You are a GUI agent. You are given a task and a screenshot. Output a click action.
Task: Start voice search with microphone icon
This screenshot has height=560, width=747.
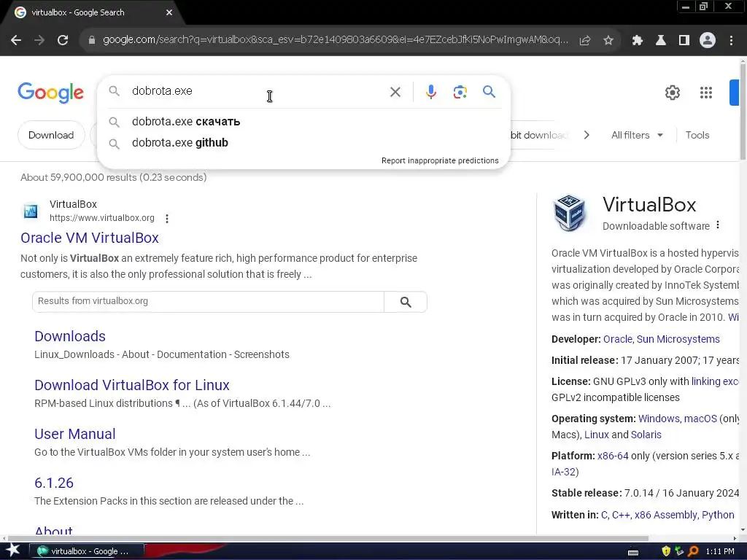(x=431, y=92)
